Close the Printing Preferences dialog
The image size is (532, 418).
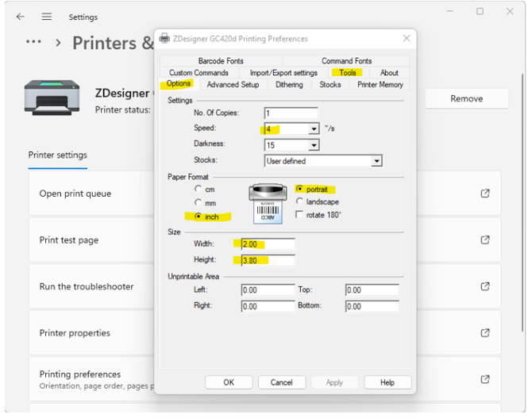[407, 38]
